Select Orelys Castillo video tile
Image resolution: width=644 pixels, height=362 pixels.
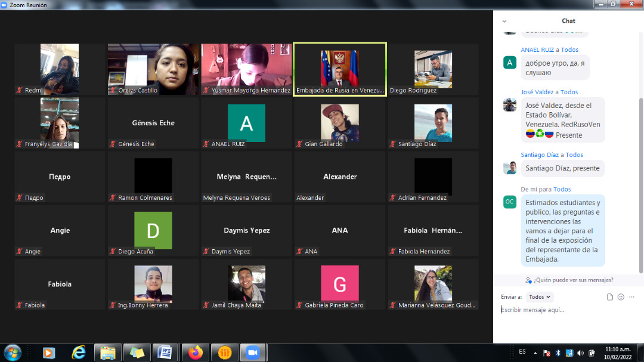click(153, 69)
